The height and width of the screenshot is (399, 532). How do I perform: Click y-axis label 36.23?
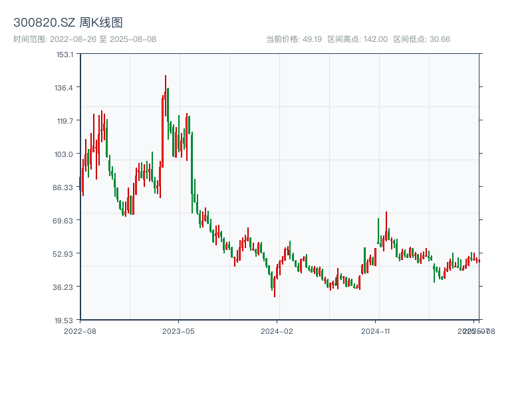[63, 287]
